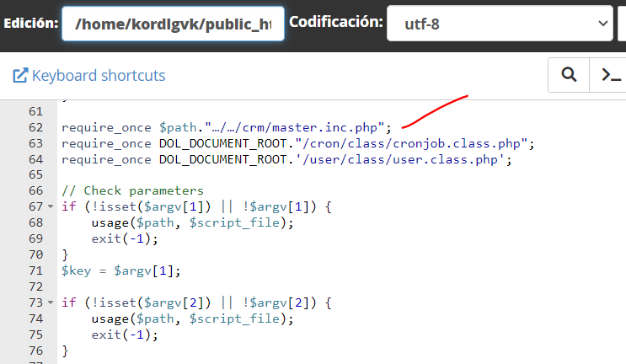The width and height of the screenshot is (626, 364).
Task: Click empty line number 65 in gutter
Action: point(35,174)
